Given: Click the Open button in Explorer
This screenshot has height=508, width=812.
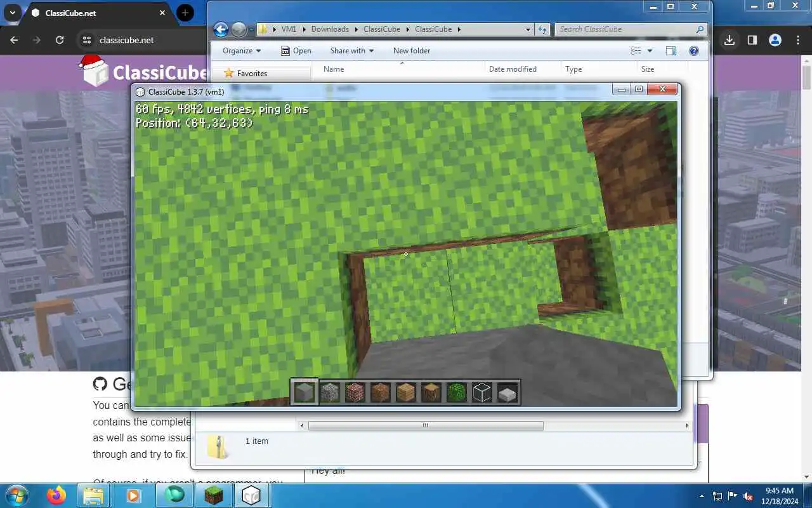Looking at the screenshot, I should pyautogui.click(x=296, y=51).
